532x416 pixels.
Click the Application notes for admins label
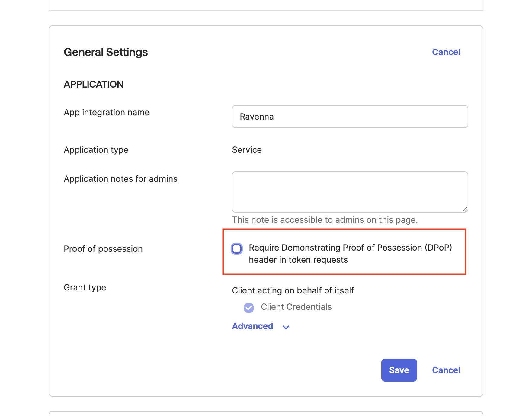120,179
